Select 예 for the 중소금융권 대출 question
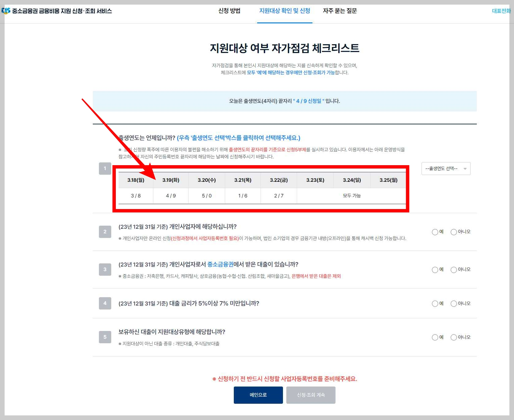Viewport: 514px width, 420px height. coord(435,270)
